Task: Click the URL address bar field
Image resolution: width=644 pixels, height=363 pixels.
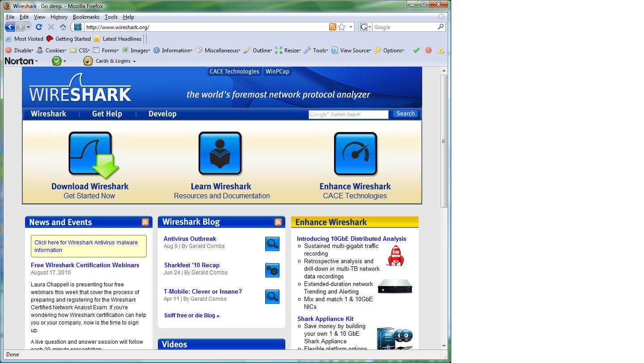Action: point(206,27)
